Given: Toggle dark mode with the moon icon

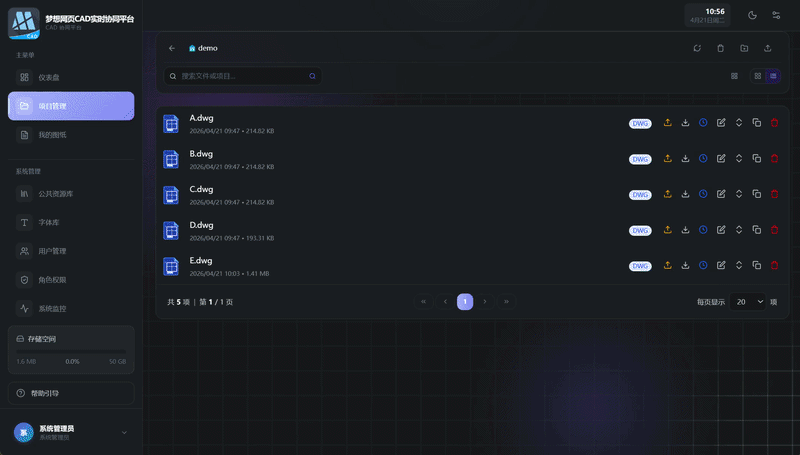Looking at the screenshot, I should point(752,15).
